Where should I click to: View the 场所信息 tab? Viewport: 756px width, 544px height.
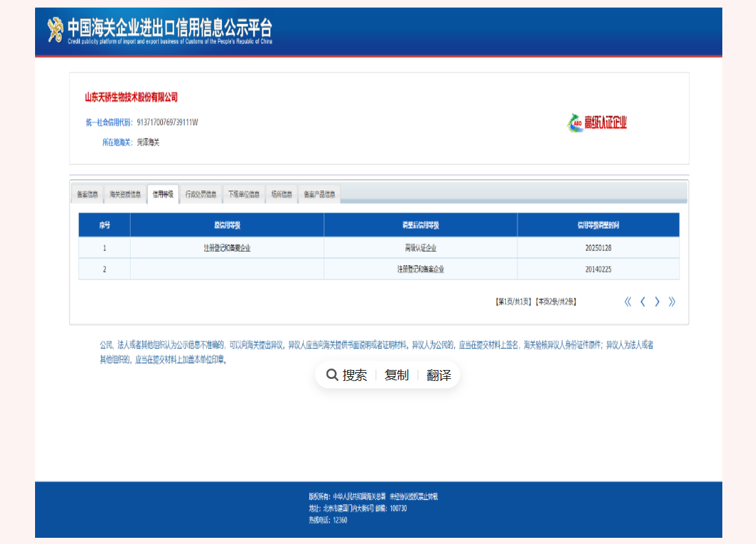[x=282, y=195]
